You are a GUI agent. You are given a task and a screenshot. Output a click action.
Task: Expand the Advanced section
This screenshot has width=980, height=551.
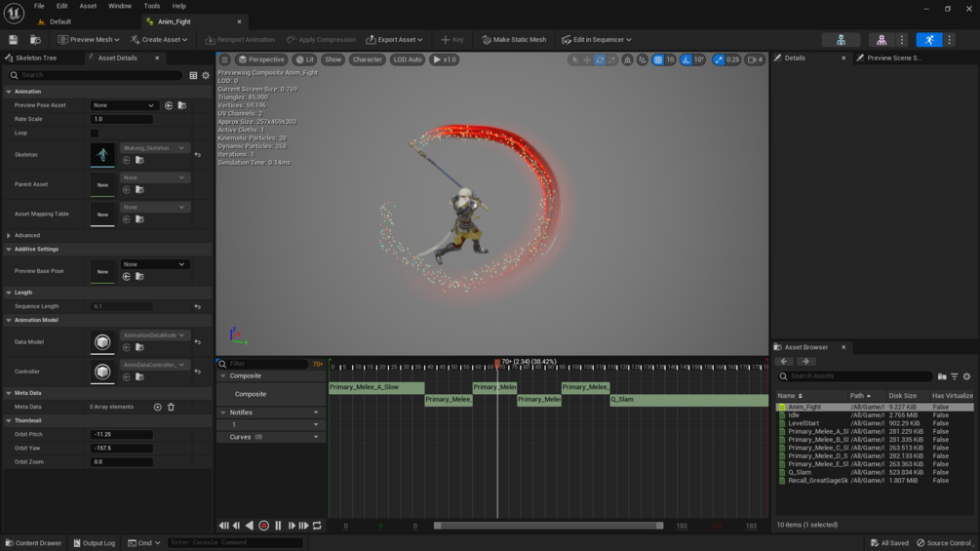(x=9, y=236)
